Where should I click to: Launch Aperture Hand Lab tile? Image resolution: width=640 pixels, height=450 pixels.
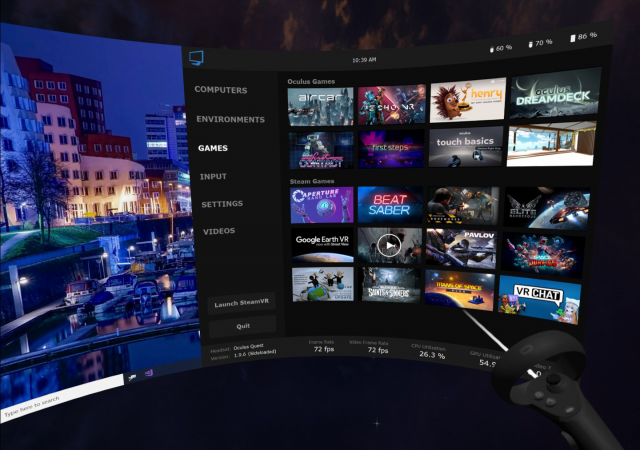(x=322, y=205)
